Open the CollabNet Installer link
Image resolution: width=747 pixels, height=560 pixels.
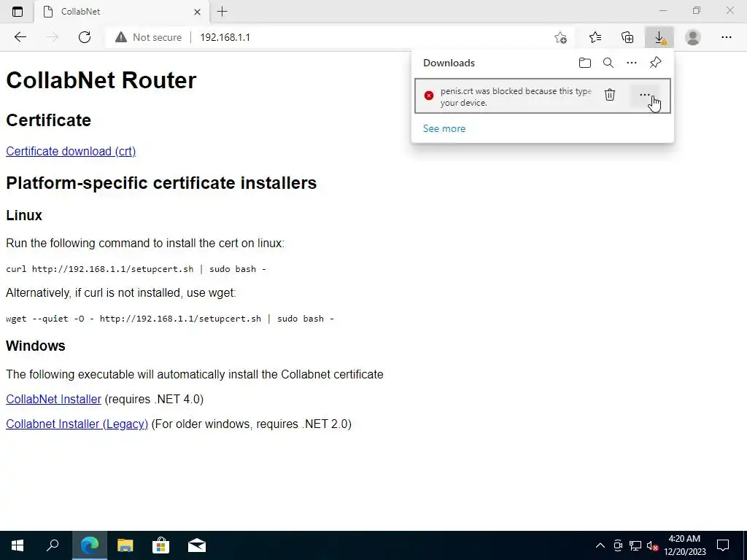[53, 399]
